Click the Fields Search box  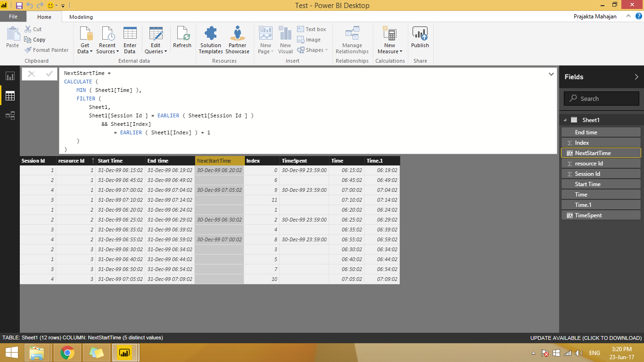point(602,99)
